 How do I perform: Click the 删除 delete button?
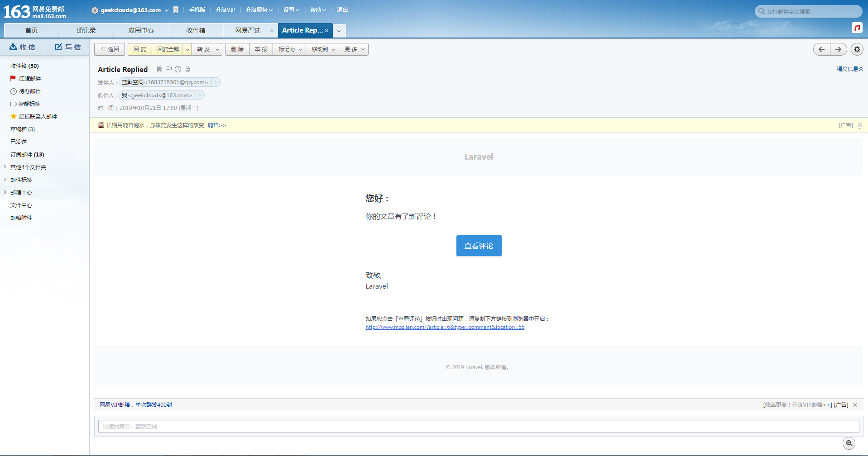[237, 49]
